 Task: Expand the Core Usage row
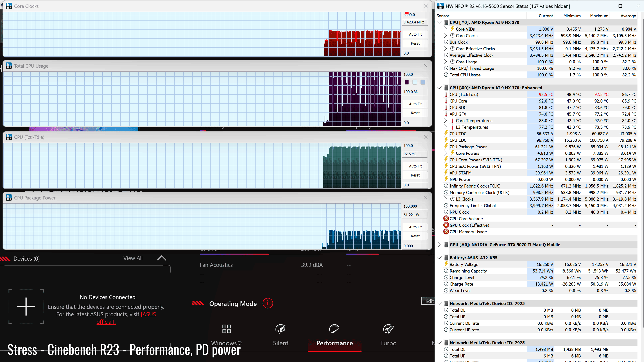pos(445,62)
